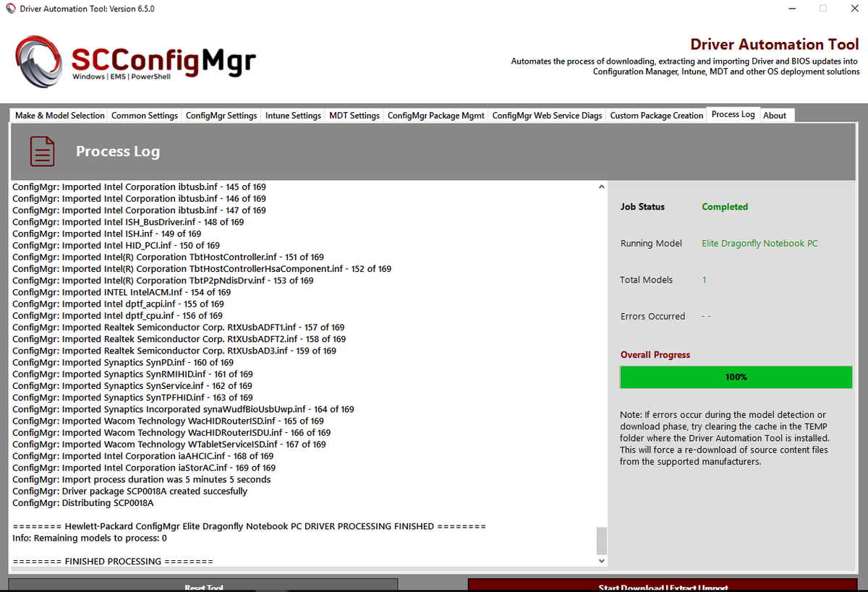Click log line 'dptf_acpi.inf - 155 of 169'
868x592 pixels.
coord(118,304)
